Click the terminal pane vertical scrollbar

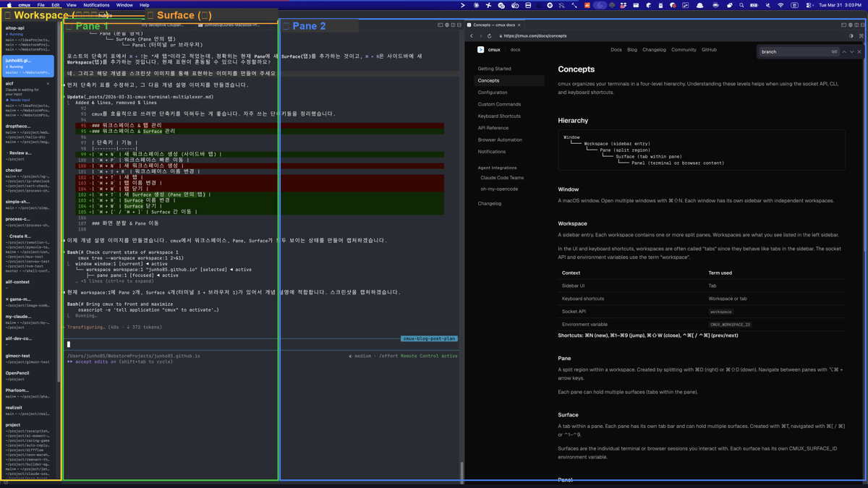pyautogui.click(x=461, y=471)
